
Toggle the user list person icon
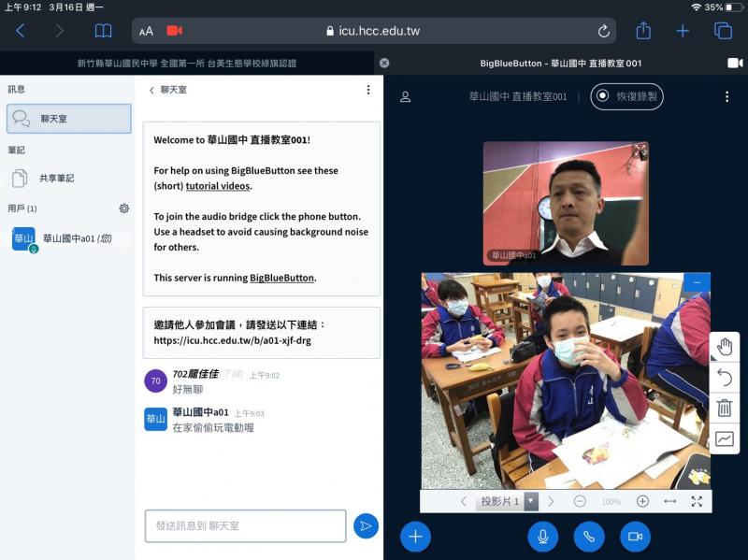pos(406,97)
